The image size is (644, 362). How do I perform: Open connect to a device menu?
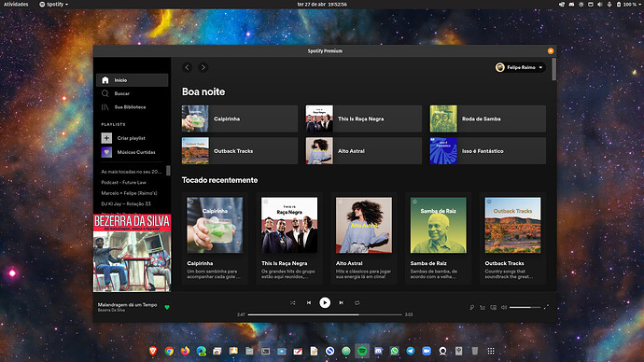pyautogui.click(x=494, y=307)
